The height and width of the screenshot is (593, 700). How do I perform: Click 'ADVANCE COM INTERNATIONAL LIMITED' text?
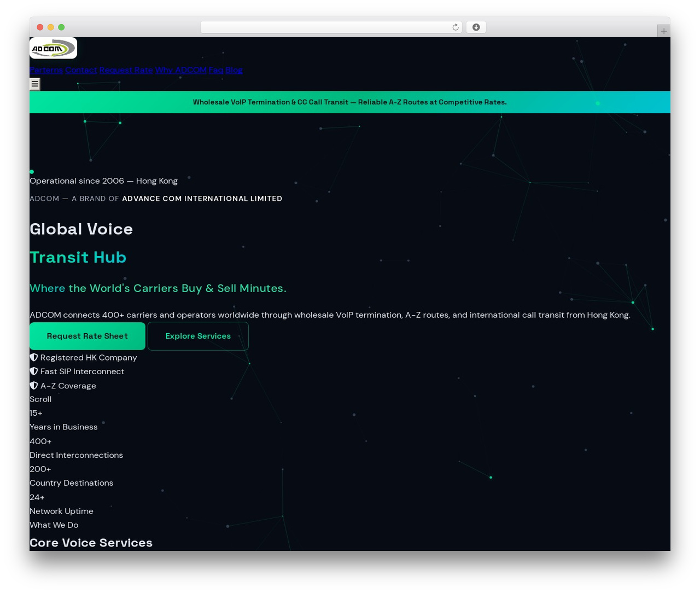point(202,199)
